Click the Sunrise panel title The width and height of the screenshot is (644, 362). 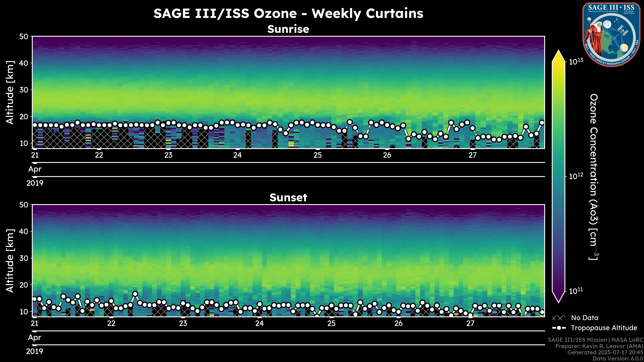click(x=288, y=29)
